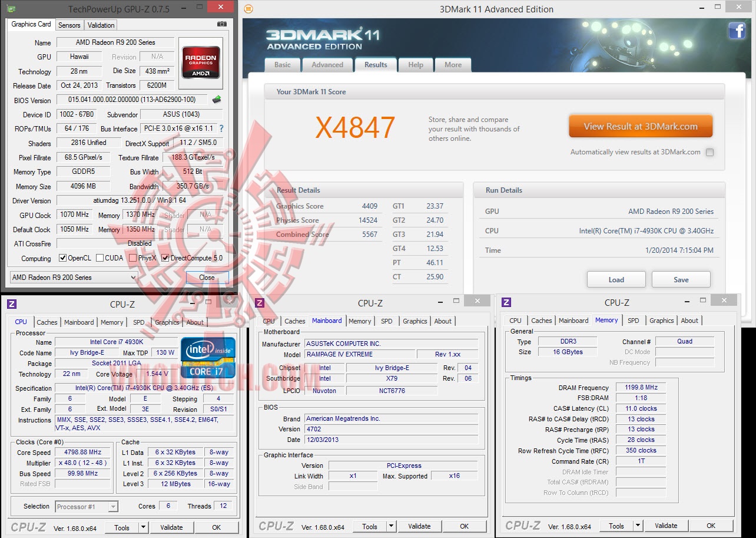This screenshot has height=538, width=756.
Task: Click Validate in the Mainboard CPU-Z window
Action: point(419,526)
